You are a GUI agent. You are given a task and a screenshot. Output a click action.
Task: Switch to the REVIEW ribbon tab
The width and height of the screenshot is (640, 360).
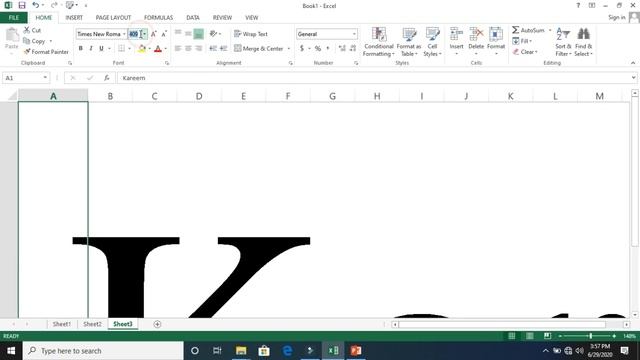click(222, 18)
